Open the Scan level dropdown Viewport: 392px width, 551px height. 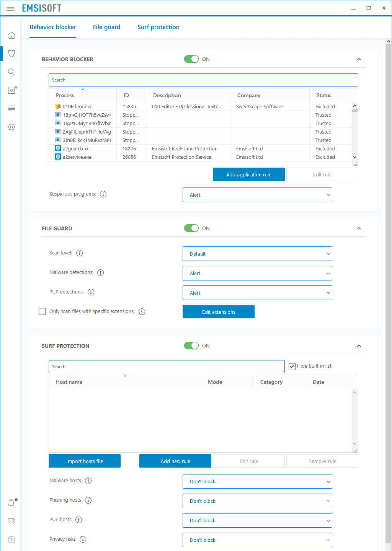[257, 254]
